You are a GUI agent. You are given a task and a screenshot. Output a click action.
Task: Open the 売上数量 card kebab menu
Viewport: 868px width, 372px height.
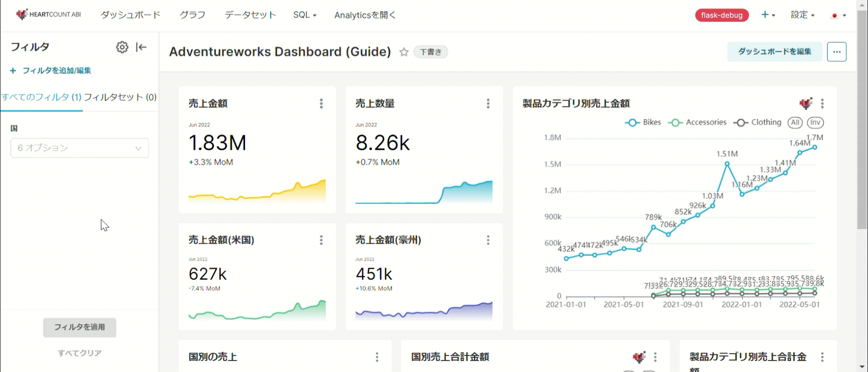[x=488, y=104]
